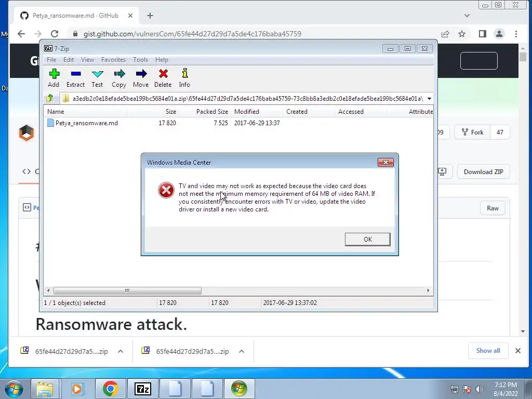The image size is (532, 399).
Task: Click the network icon in system tray
Action: [x=454, y=389]
